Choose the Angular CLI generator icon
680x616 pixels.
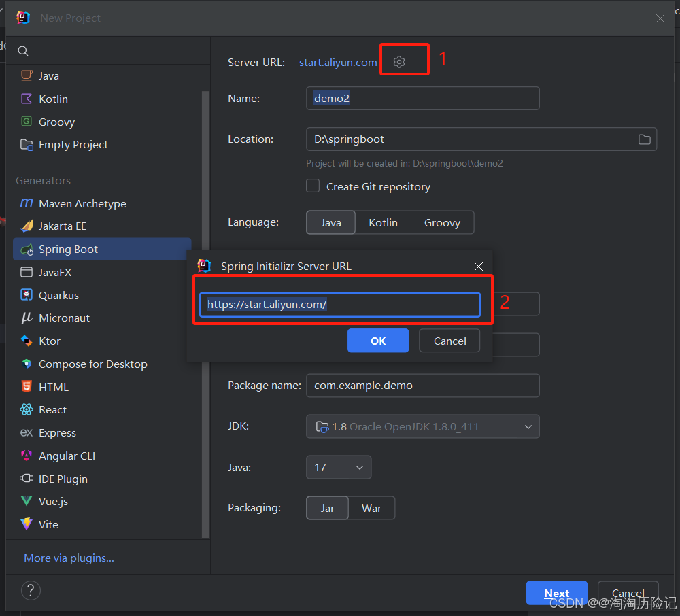coord(27,455)
